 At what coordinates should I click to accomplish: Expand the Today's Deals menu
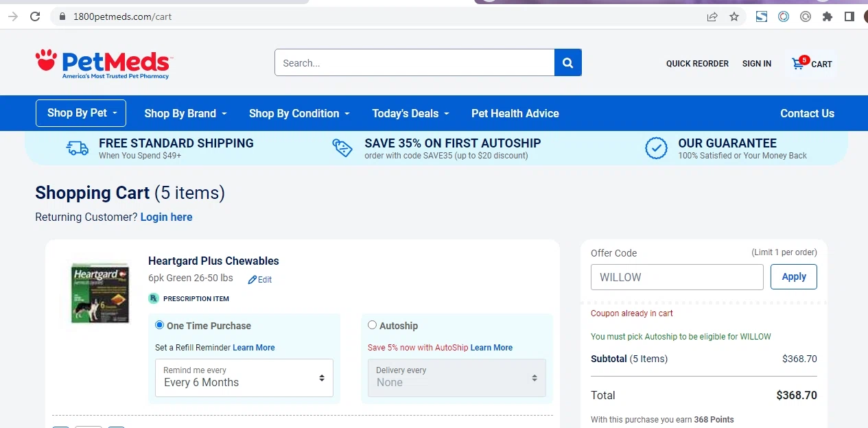coord(410,114)
